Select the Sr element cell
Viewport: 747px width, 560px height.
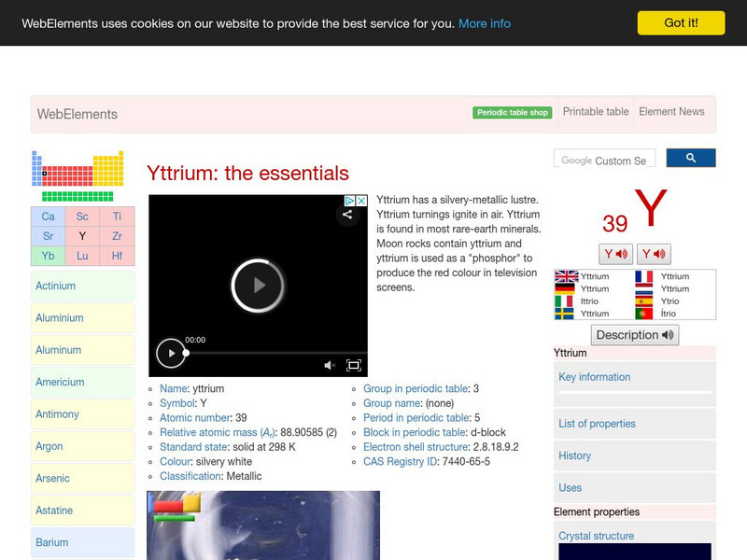tap(49, 236)
